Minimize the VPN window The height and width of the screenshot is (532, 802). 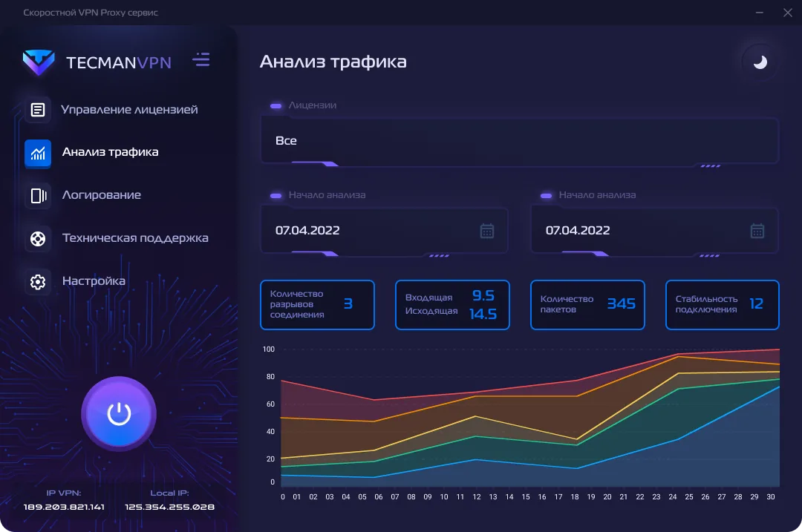coord(760,13)
